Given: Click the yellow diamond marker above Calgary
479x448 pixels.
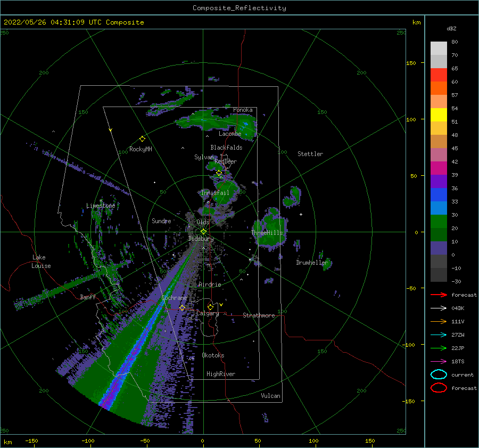Looking at the screenshot, I should tap(210, 307).
